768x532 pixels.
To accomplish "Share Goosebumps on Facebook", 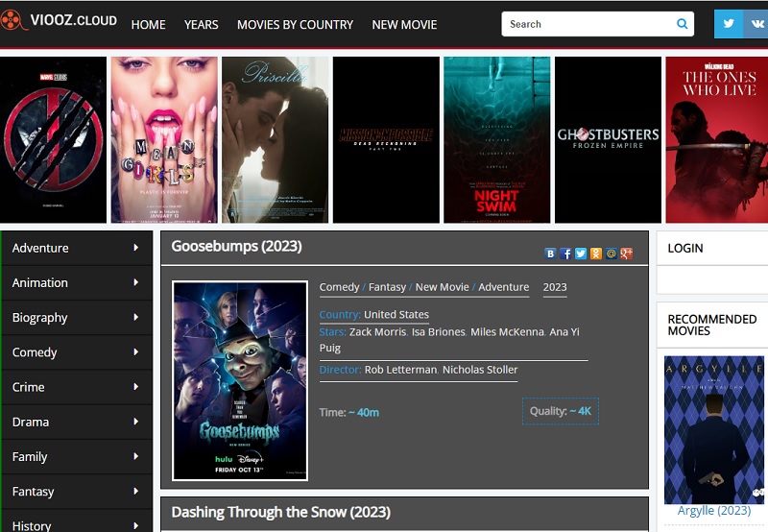I will 565,254.
